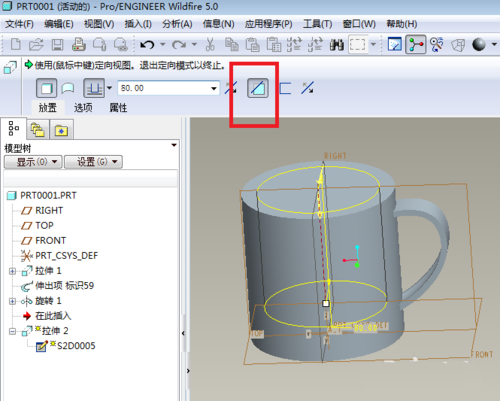Expand the 拉伸 1 tree node
The image size is (500, 401).
12,271
